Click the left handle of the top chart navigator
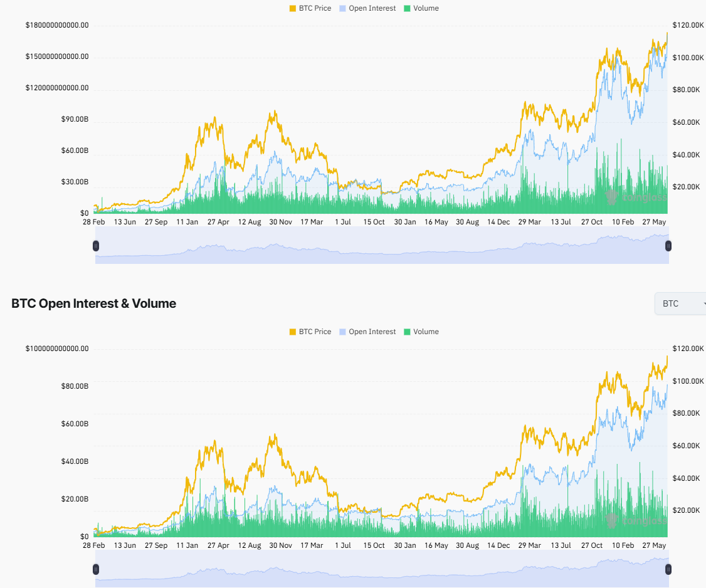The height and width of the screenshot is (588, 706). tap(95, 246)
